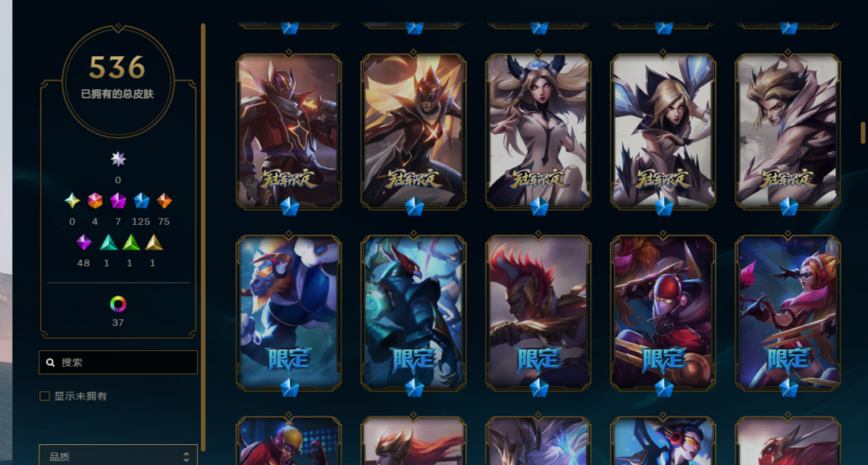The height and width of the screenshot is (465, 868).
Task: Click the white mythic gem icon with count 0
Action: [118, 160]
